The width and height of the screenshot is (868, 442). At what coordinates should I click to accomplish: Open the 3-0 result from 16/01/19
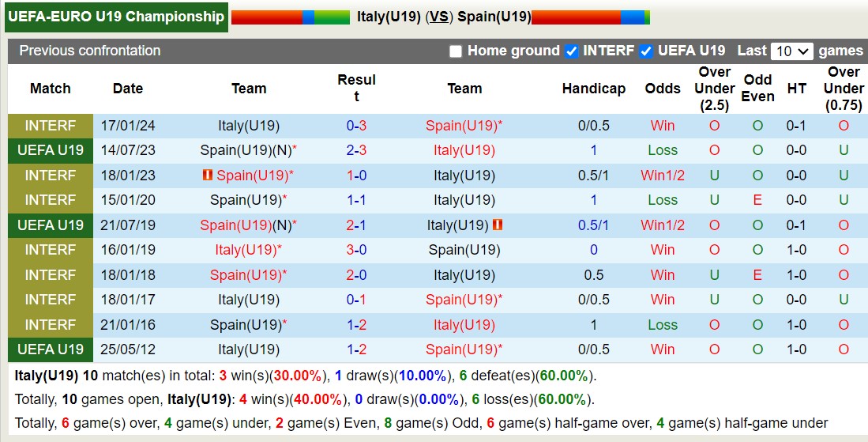[356, 250]
